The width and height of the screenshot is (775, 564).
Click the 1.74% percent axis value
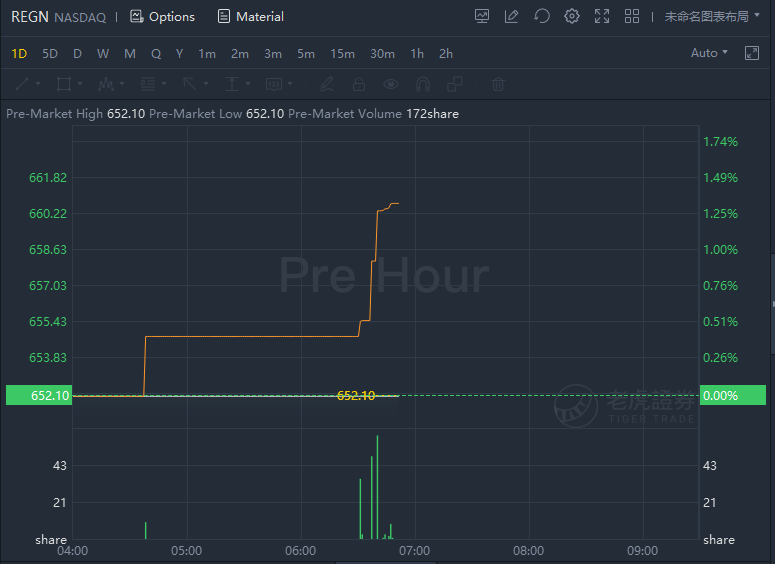click(720, 142)
